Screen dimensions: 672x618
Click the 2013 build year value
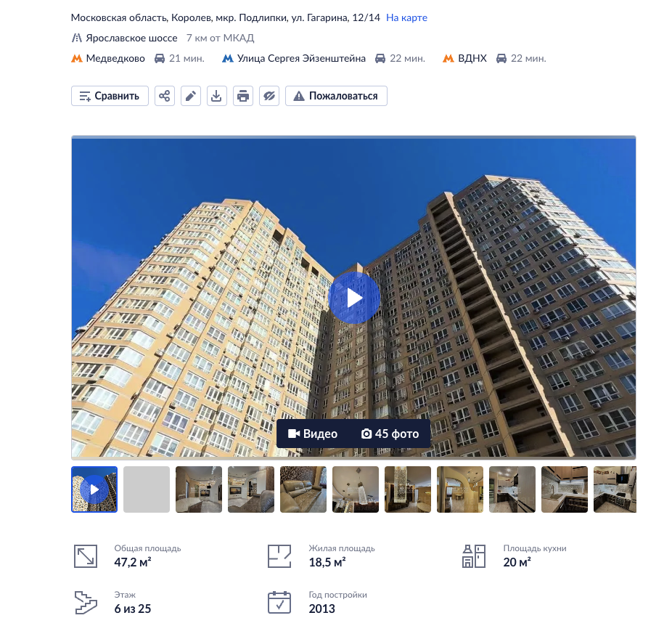point(322,609)
